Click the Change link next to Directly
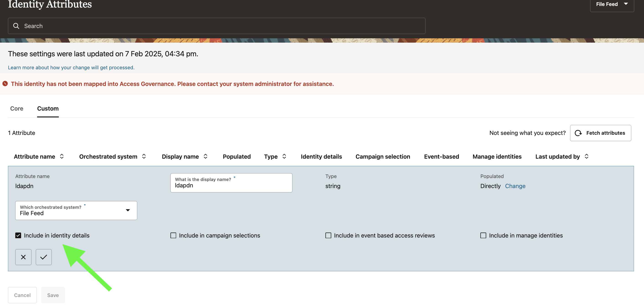 (515, 186)
